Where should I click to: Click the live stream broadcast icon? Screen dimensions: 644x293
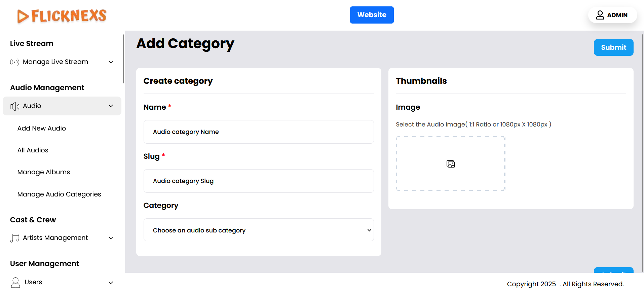[14, 62]
